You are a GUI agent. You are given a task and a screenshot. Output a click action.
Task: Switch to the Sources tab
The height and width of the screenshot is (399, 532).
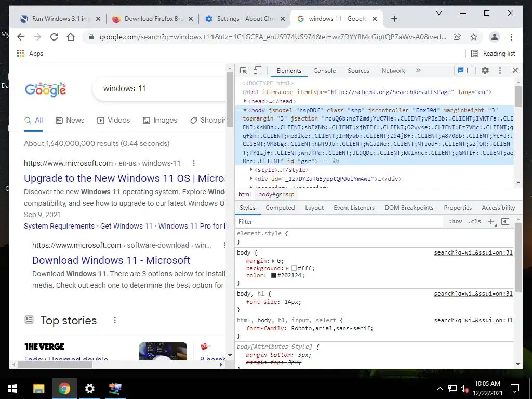tap(358, 71)
